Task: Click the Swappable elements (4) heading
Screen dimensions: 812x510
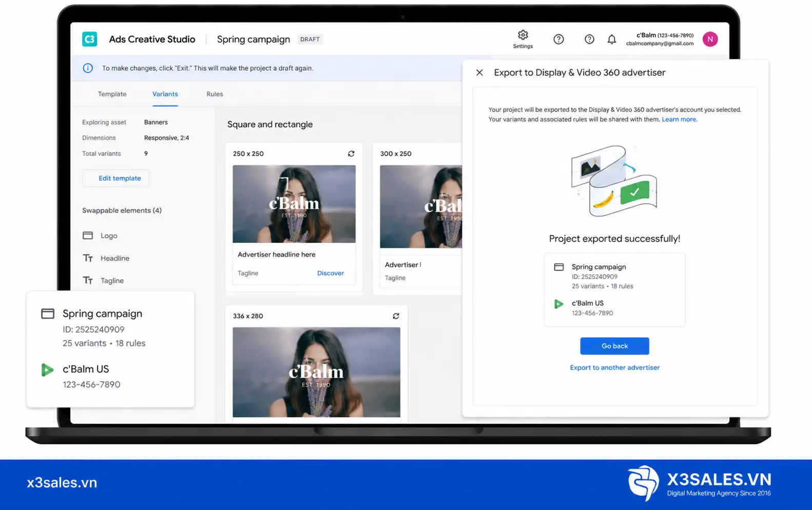Action: click(x=122, y=210)
